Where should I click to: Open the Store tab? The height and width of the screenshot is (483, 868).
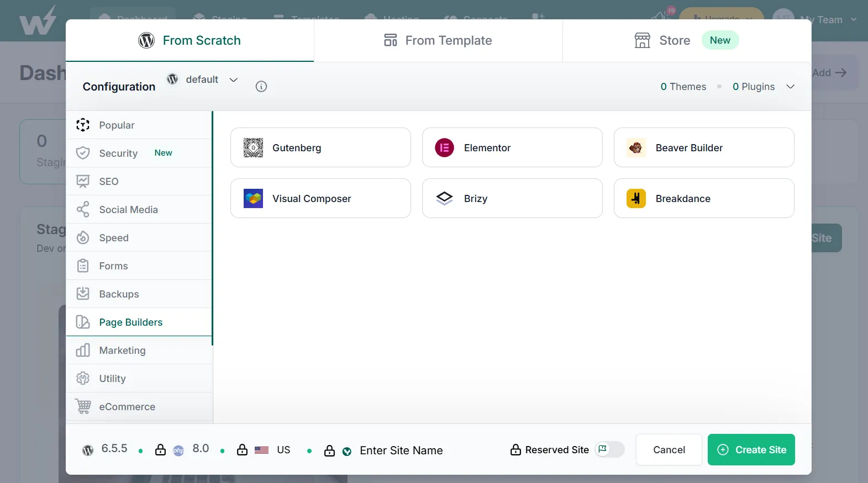(674, 40)
